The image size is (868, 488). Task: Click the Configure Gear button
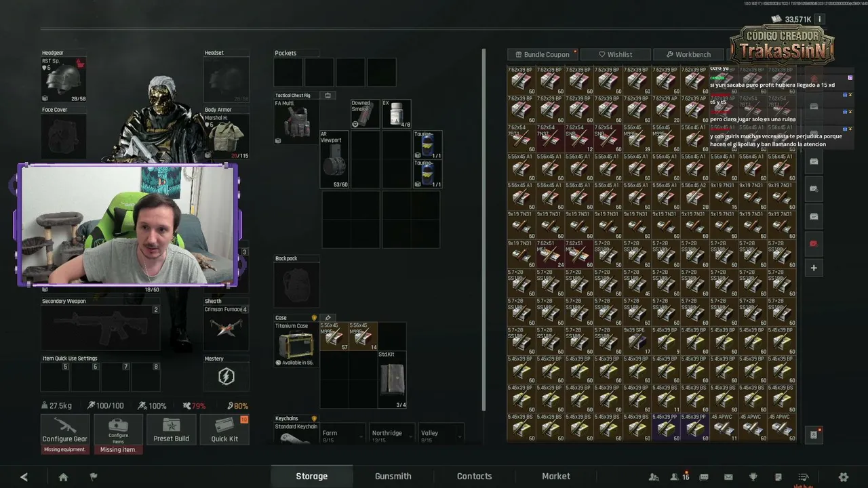pyautogui.click(x=65, y=430)
